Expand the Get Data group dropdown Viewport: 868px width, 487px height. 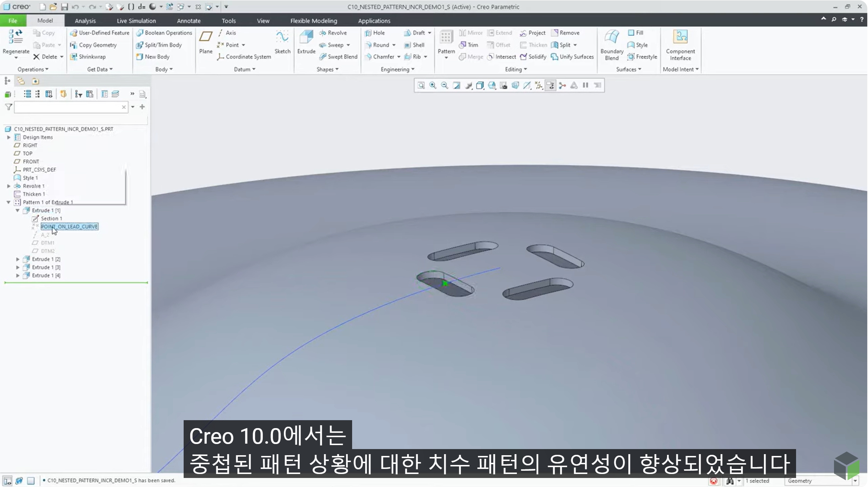coord(100,69)
